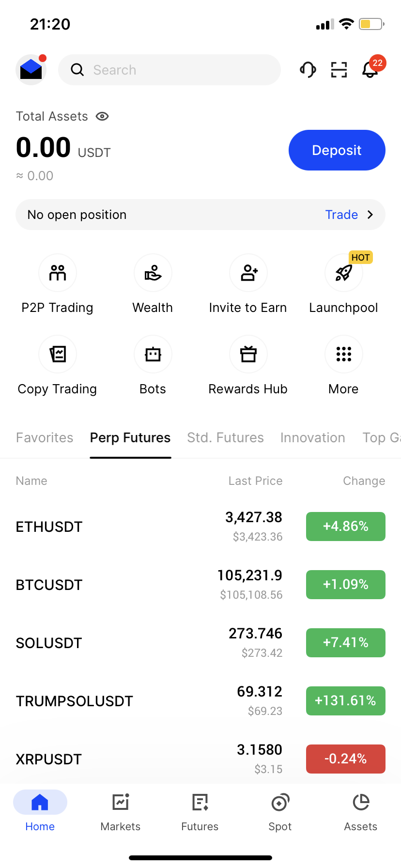Launch the Bots icon

tap(153, 355)
